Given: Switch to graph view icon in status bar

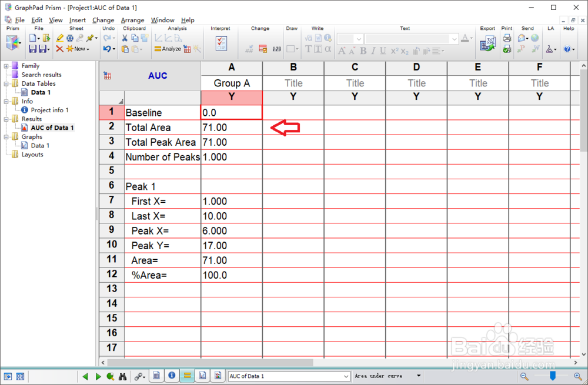Looking at the screenshot, I should (x=202, y=376).
